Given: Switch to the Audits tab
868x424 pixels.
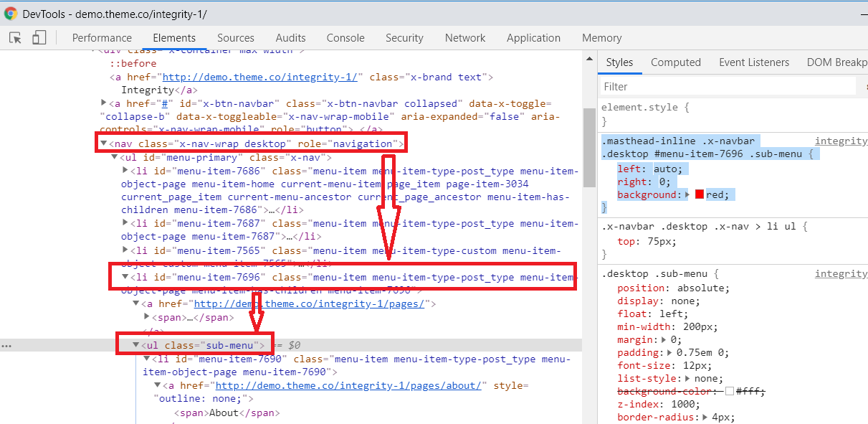Looking at the screenshot, I should [290, 38].
